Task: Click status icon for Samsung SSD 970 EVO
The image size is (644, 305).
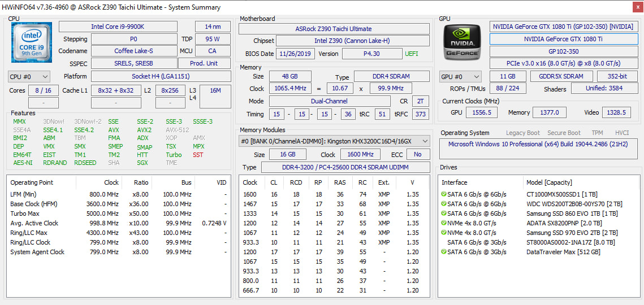Action: [x=444, y=233]
